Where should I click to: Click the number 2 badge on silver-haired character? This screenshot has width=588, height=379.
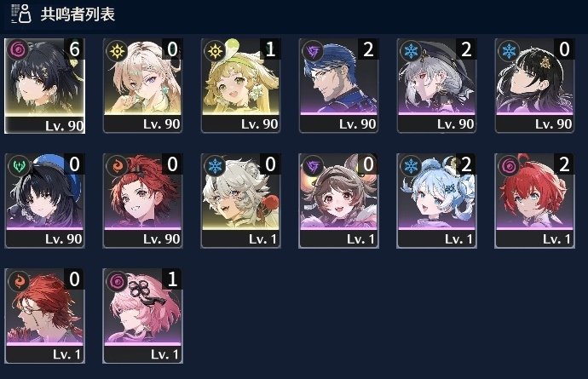click(466, 49)
